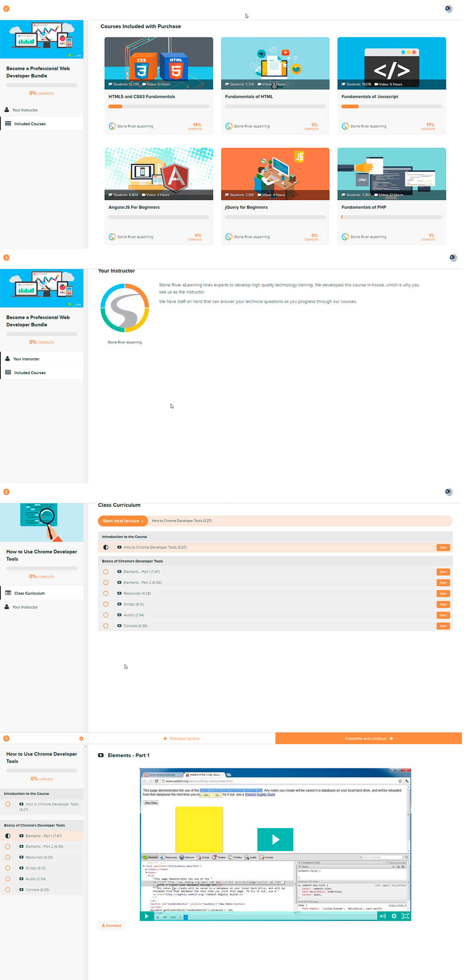Click the large Stone River eLearning logo
467x980 pixels.
point(125,308)
